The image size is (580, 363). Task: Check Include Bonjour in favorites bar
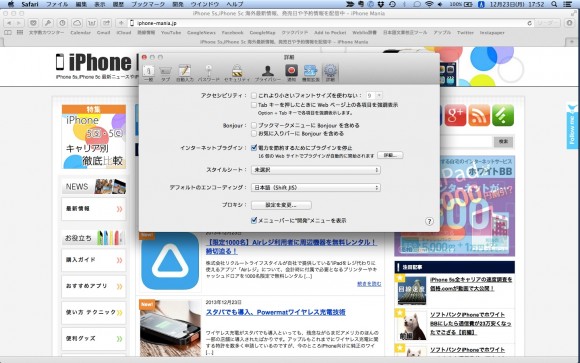254,134
